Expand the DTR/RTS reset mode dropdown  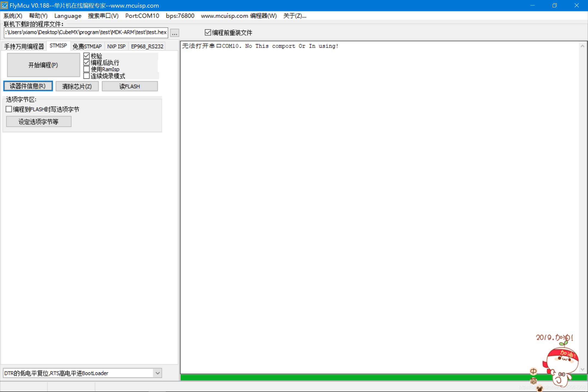tap(157, 373)
